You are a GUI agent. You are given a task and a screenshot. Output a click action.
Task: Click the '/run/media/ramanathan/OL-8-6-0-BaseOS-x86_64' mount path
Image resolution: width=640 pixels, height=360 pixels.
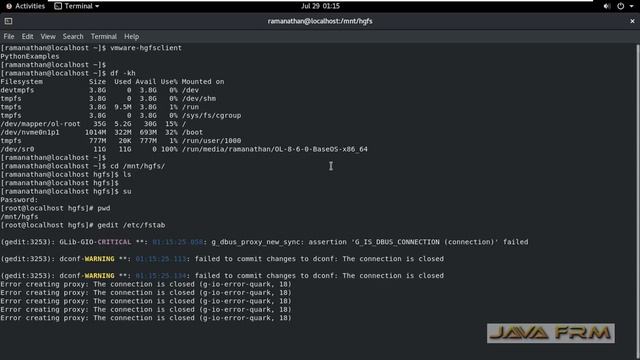pyautogui.click(x=275, y=149)
